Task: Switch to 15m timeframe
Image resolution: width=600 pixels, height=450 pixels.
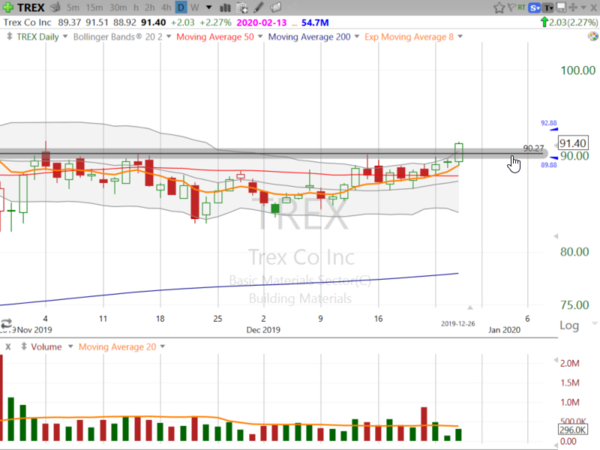Action: (x=94, y=7)
